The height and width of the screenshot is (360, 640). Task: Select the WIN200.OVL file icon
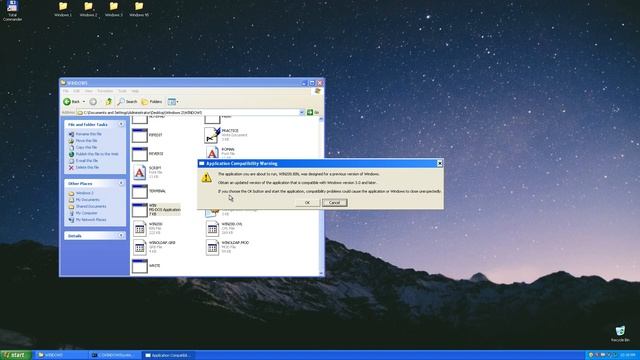pyautogui.click(x=212, y=229)
